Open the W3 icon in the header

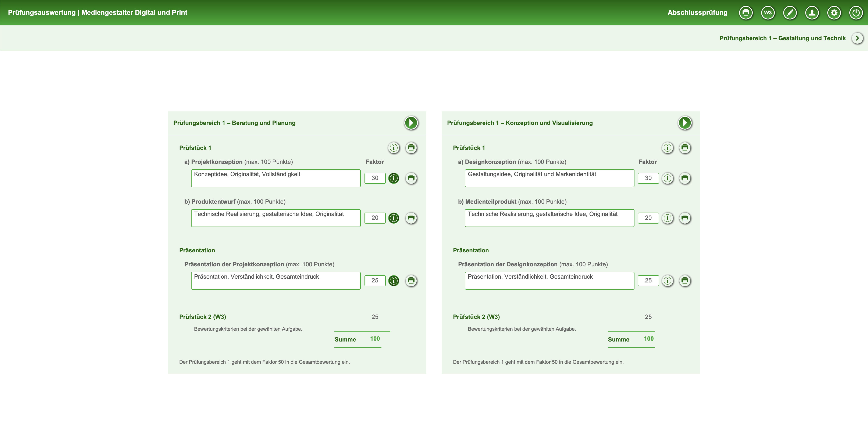(768, 13)
